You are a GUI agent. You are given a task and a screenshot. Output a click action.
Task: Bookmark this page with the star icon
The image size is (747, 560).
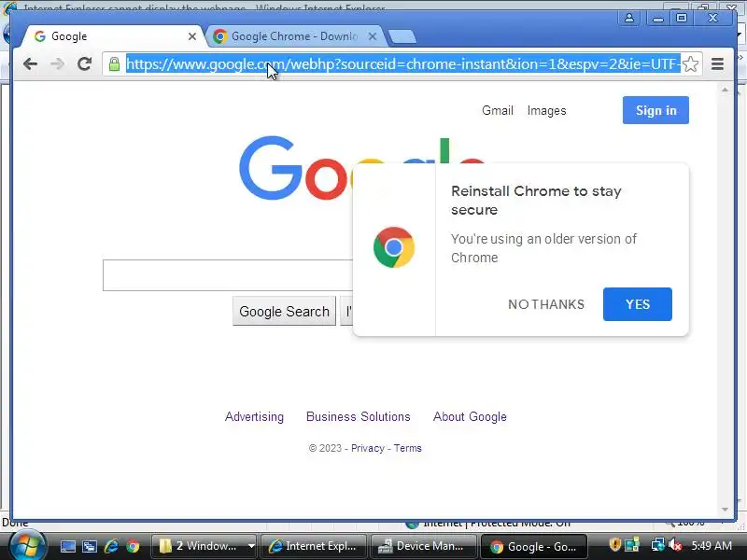pyautogui.click(x=690, y=63)
